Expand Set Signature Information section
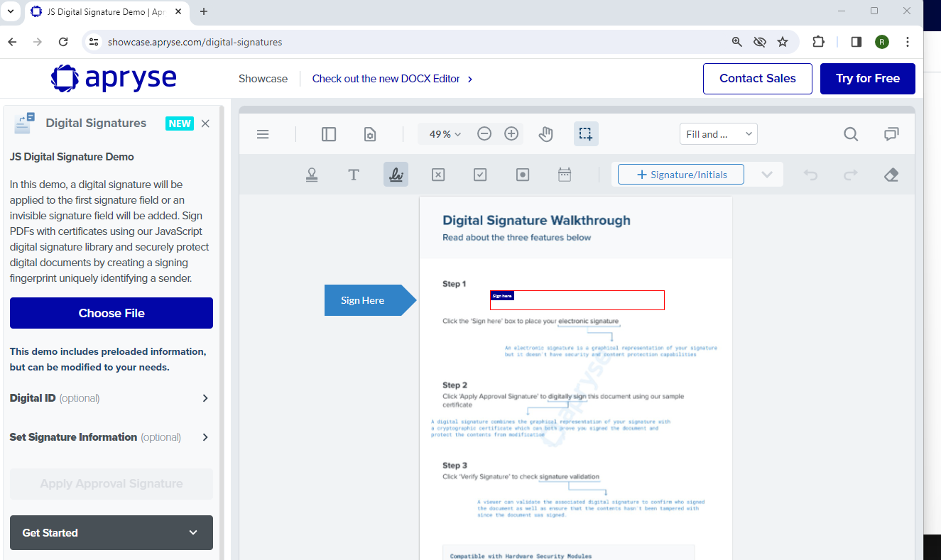The width and height of the screenshot is (941, 560). [111, 437]
